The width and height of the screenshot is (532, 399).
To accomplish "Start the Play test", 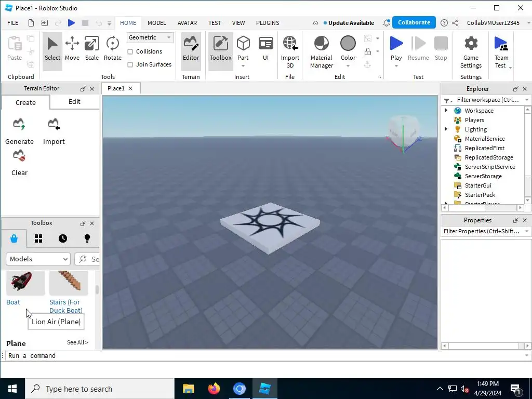I will (x=396, y=47).
